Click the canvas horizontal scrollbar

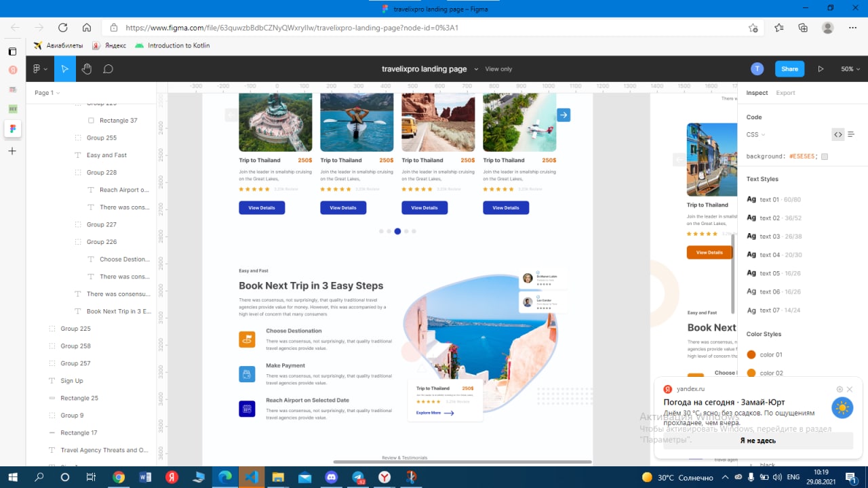[462, 462]
